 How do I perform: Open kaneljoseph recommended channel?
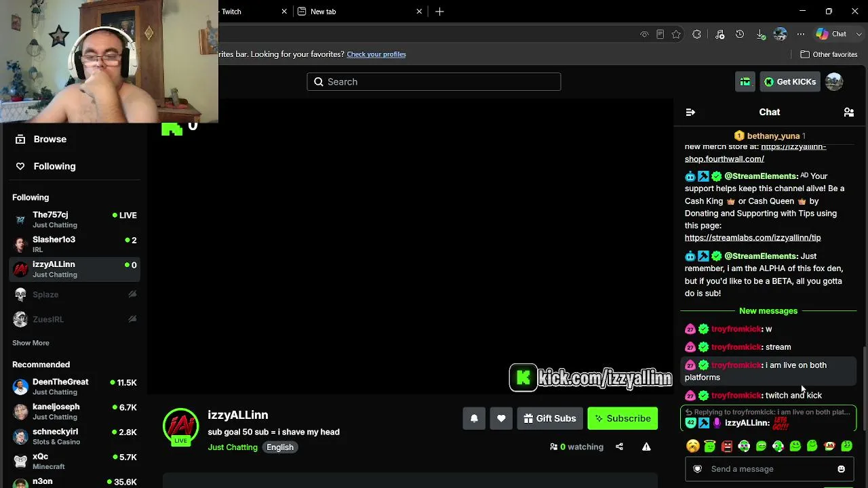pyautogui.click(x=75, y=411)
